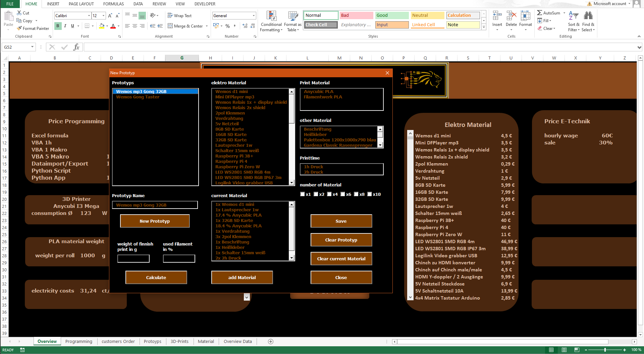Open the Name Box dropdown arrow
Screen dimensions: 644x354
point(32,47)
